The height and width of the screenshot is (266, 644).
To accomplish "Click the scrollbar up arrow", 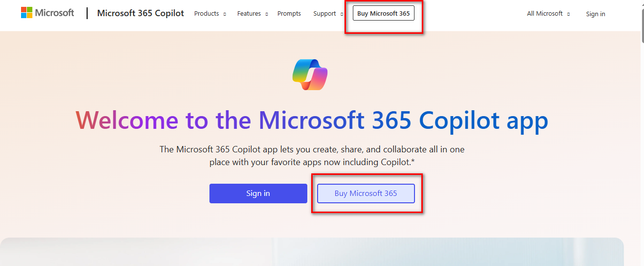I will 641,3.
